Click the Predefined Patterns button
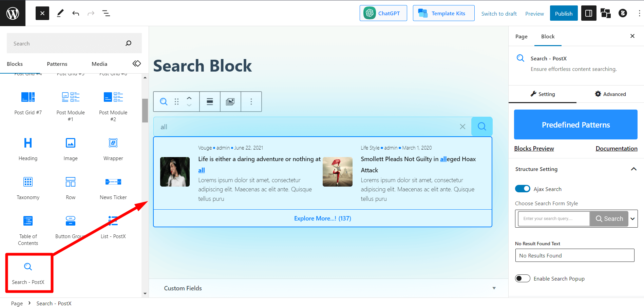 click(575, 124)
